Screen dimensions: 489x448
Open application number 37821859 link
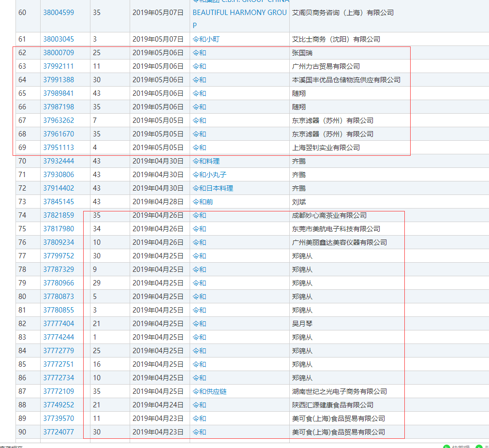click(59, 215)
